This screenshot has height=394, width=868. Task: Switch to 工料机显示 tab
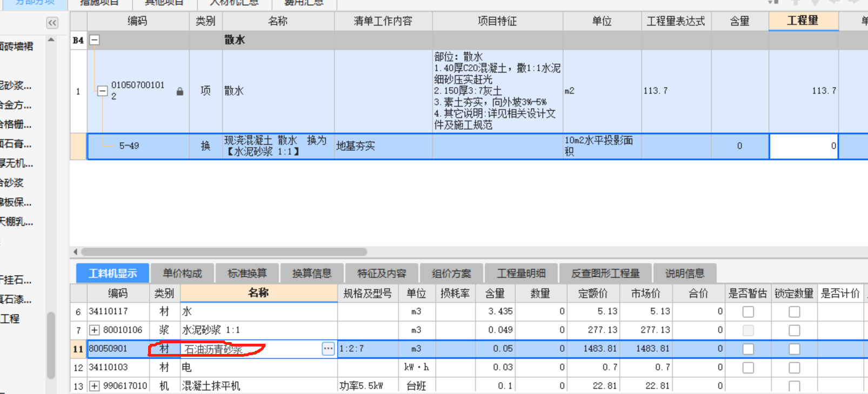point(112,273)
